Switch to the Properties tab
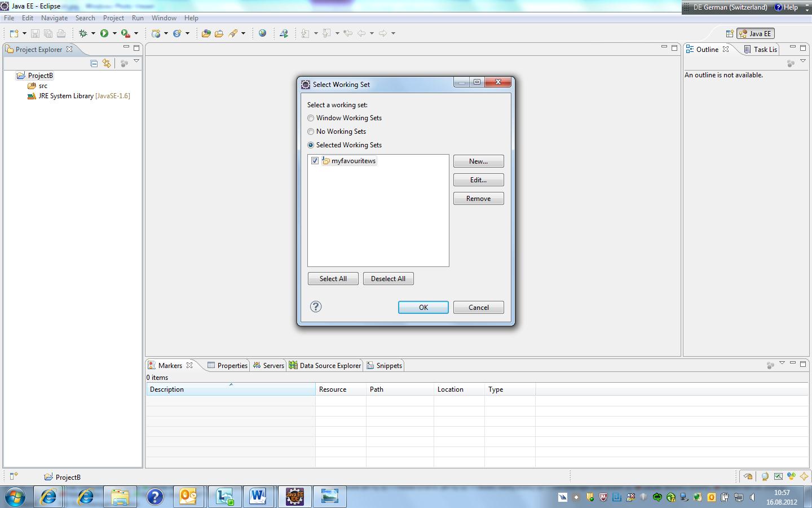Screen dimensions: 812x508 [x=232, y=365]
